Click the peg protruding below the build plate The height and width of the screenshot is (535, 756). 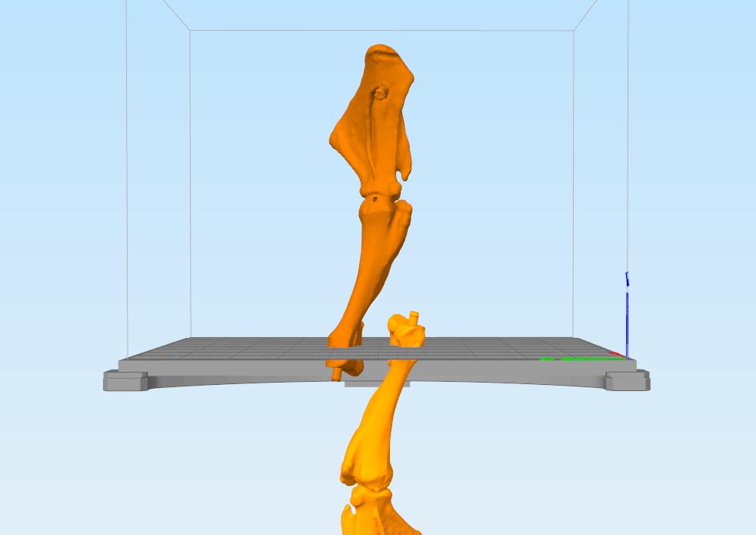[x=337, y=376]
